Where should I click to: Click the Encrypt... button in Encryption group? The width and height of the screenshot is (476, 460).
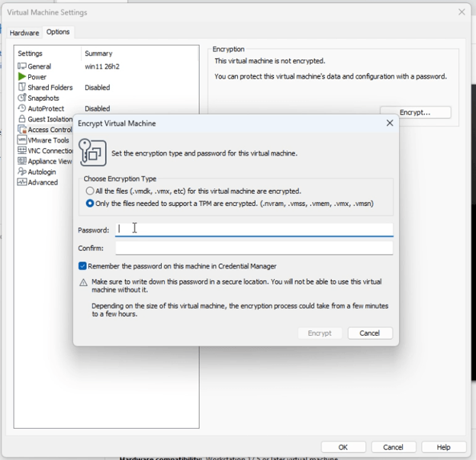click(415, 112)
